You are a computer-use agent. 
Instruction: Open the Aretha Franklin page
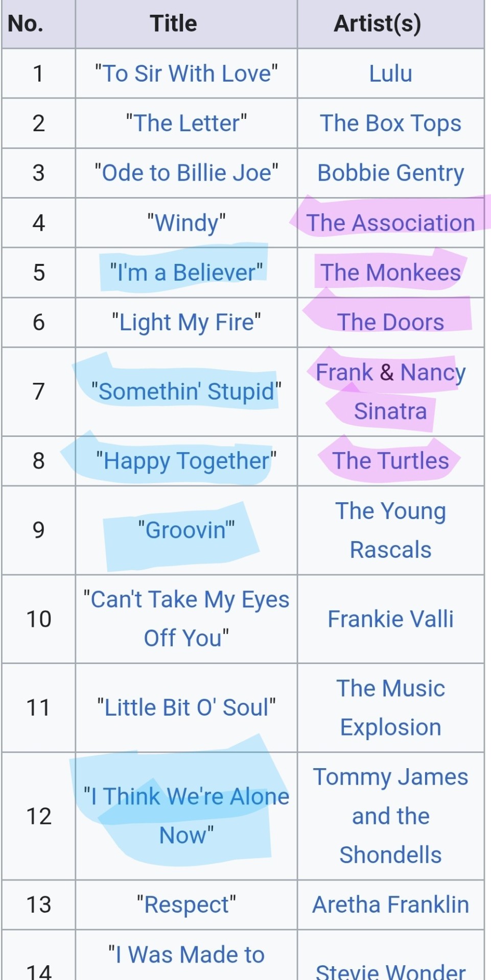click(391, 904)
